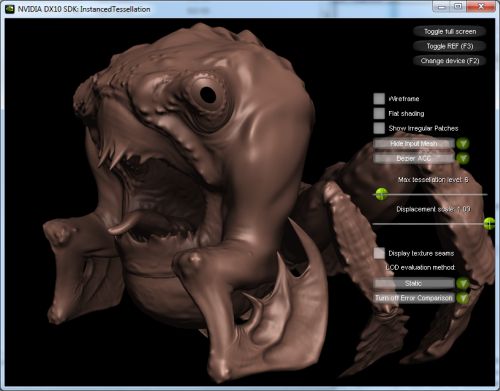The image size is (500, 391).
Task: Enable the Flat shading checkbox
Action: 379,113
